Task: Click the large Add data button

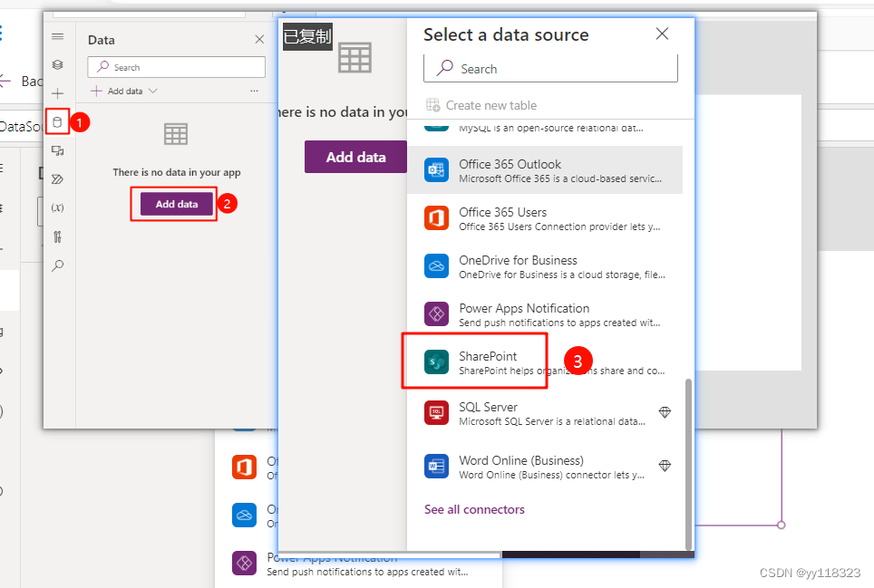Action: click(x=355, y=157)
